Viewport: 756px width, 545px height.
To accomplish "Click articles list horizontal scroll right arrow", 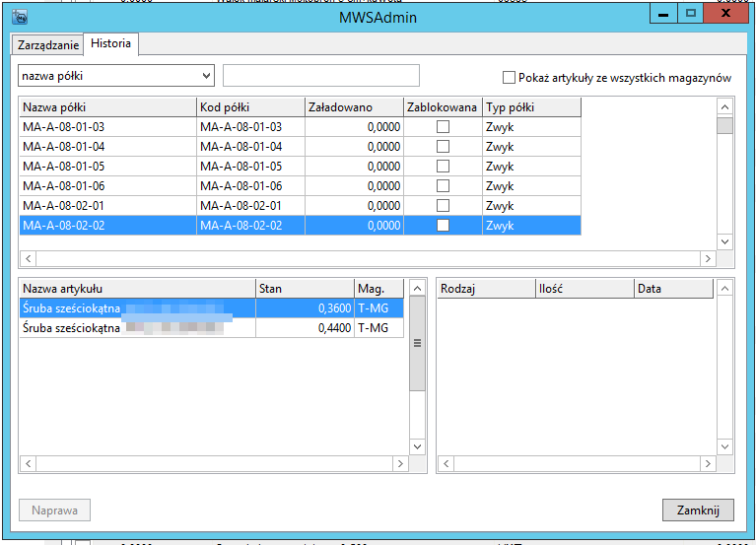I will (400, 463).
